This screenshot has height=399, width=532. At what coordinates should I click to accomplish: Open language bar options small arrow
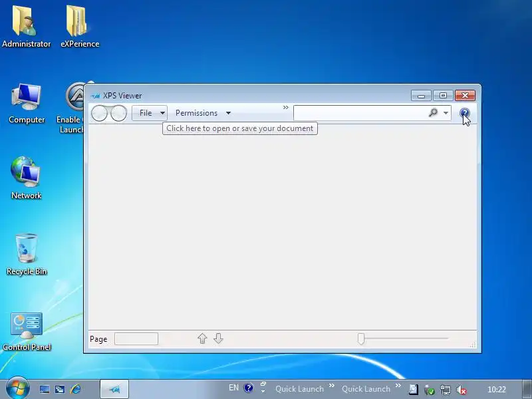263,392
